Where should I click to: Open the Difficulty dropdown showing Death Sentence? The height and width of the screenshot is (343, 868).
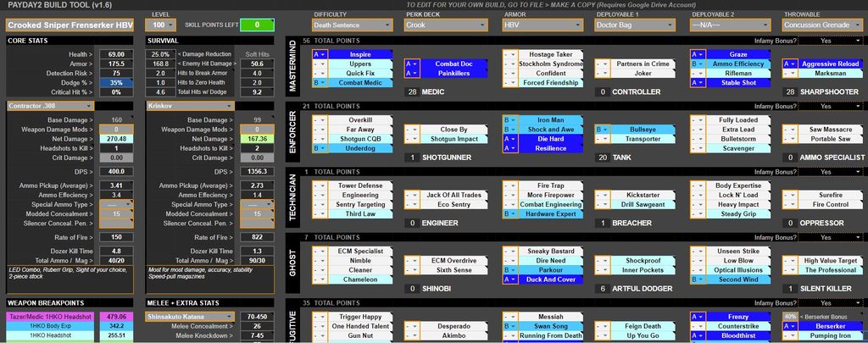[352, 25]
